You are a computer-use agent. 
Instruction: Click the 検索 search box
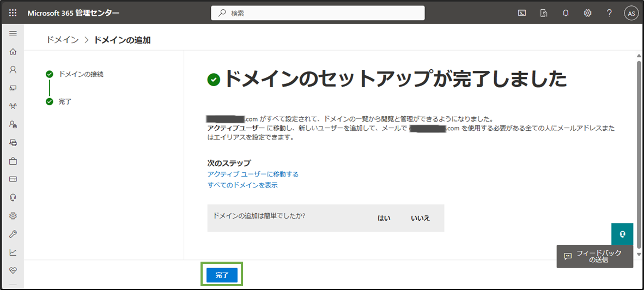tap(318, 13)
